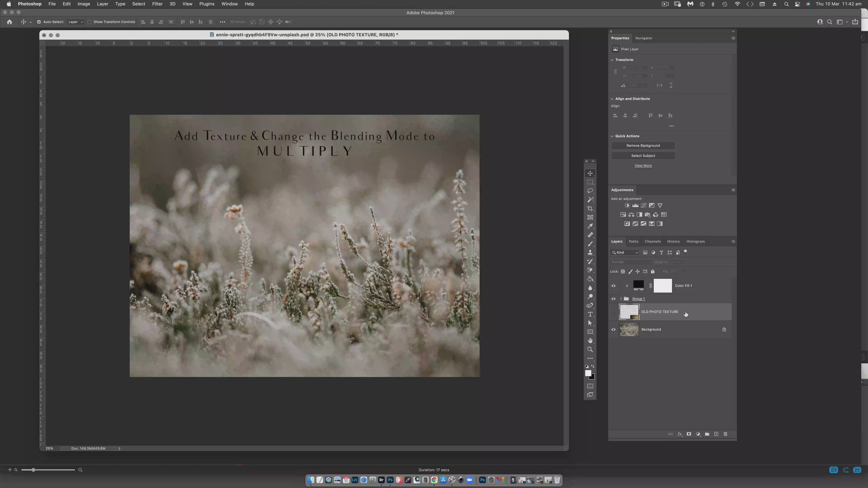This screenshot has height=488, width=868.
Task: Select the Lasso tool
Action: 590,191
